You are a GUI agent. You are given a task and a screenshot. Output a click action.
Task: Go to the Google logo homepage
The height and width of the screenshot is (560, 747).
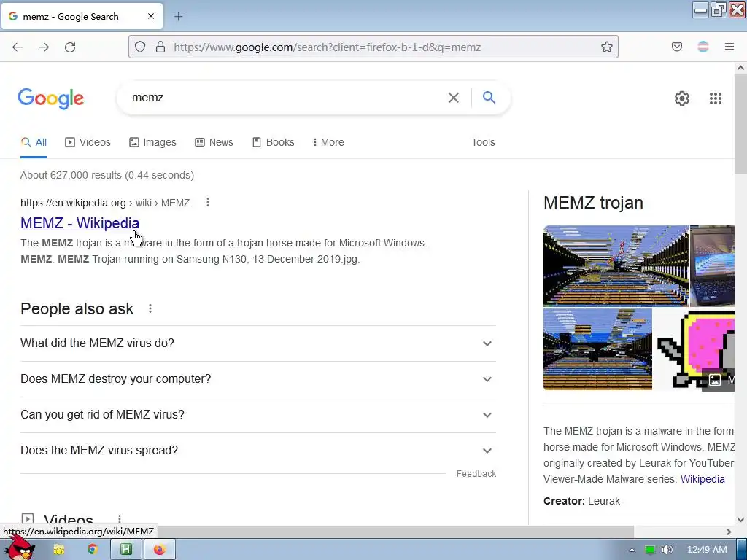pos(51,98)
